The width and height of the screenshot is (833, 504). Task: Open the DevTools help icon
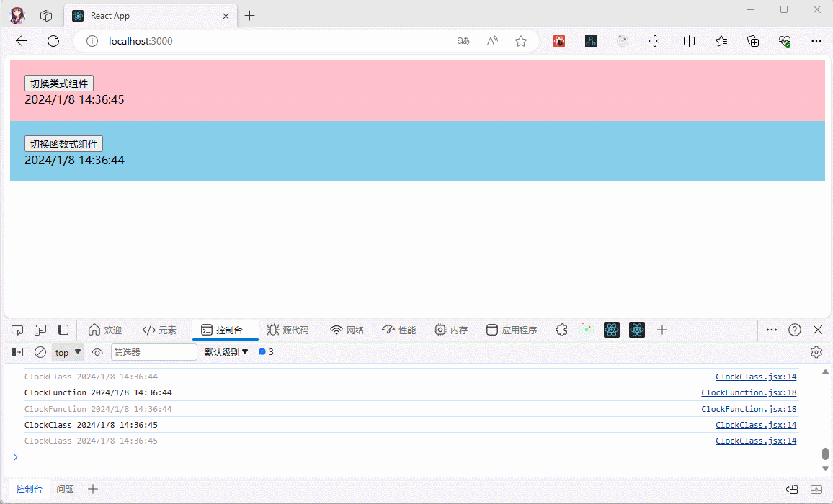click(794, 330)
